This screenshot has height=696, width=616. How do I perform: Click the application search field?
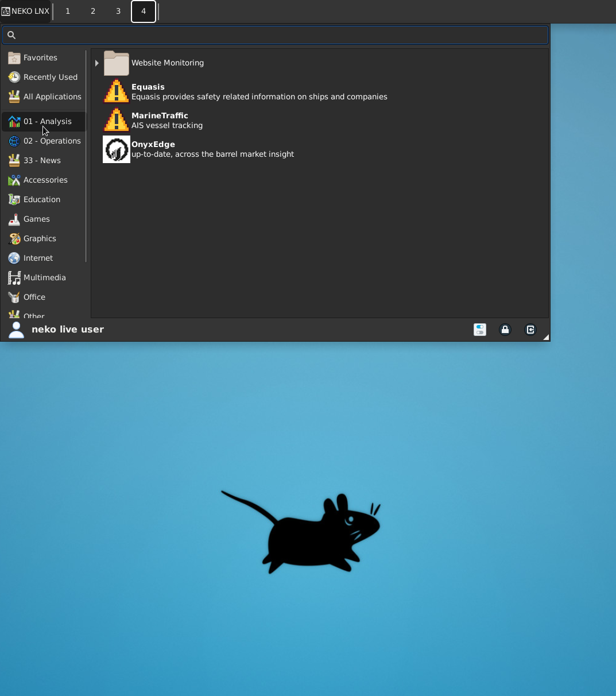coord(276,35)
